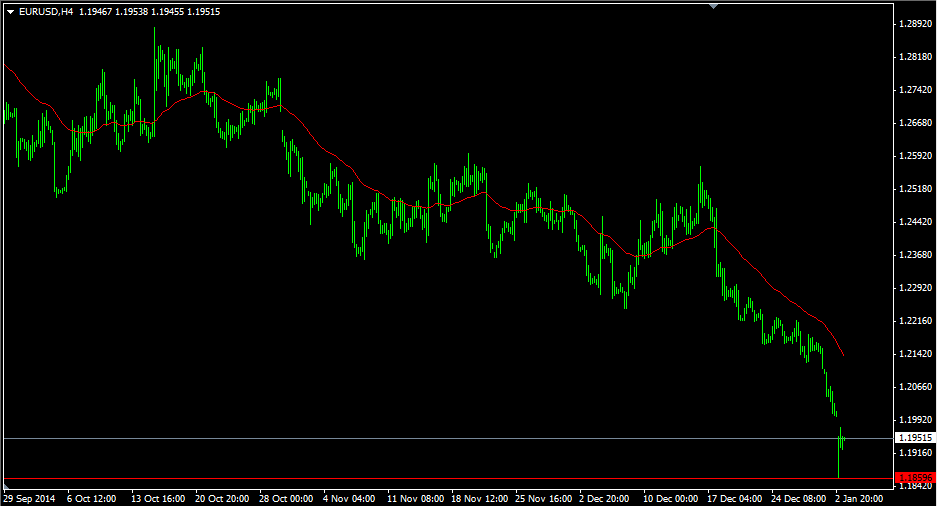938x506 pixels.
Task: Click the chart shift triangle marker at top
Action: pyautogui.click(x=713, y=6)
